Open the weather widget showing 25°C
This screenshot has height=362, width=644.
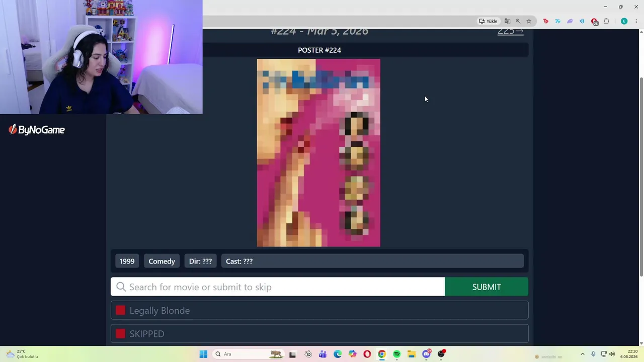coord(21,354)
